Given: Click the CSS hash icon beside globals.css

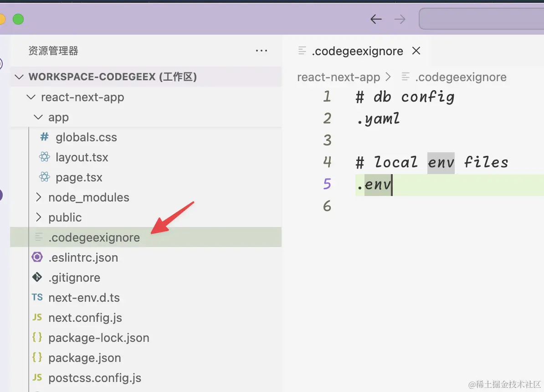Looking at the screenshot, I should (44, 137).
